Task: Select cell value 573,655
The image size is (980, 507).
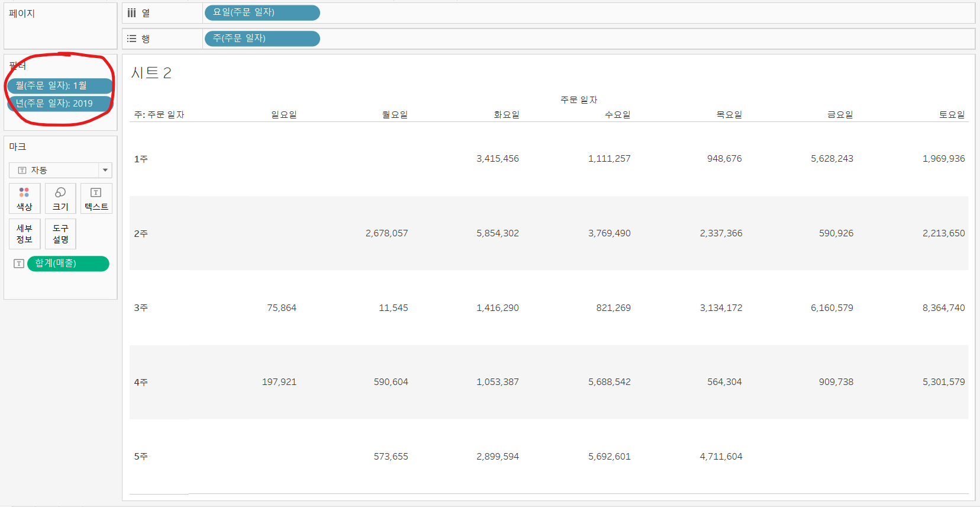Action: 391,457
